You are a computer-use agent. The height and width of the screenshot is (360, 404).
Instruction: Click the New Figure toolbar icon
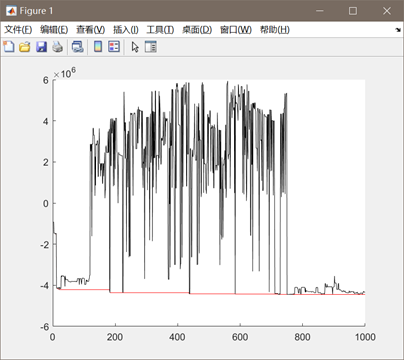[x=9, y=47]
